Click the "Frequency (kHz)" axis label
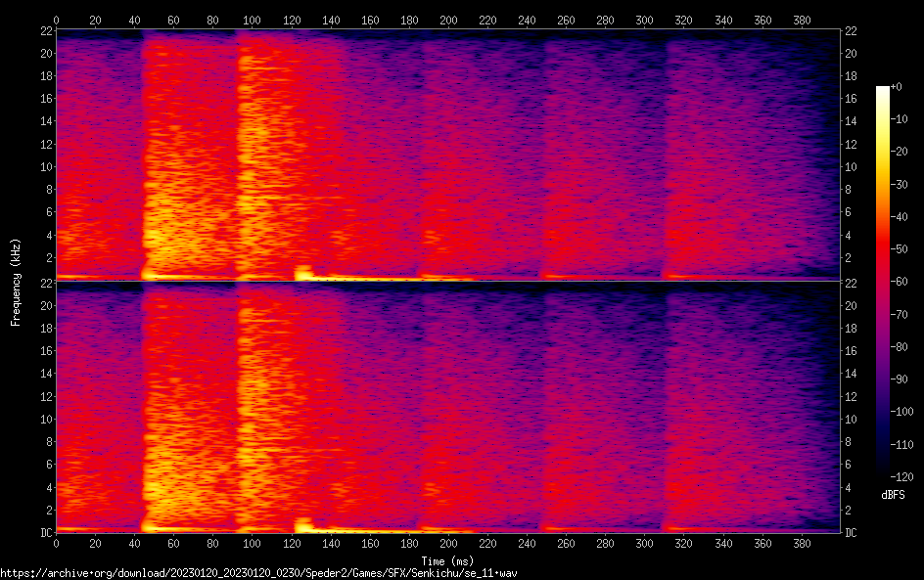The height and width of the screenshot is (580, 924). click(15, 281)
